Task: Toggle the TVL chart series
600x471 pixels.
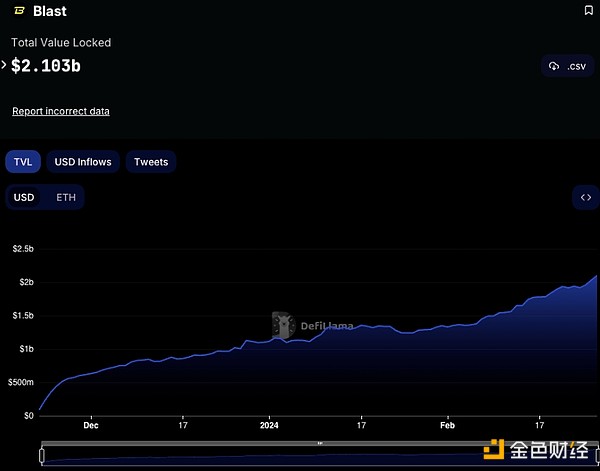Action: click(x=22, y=162)
